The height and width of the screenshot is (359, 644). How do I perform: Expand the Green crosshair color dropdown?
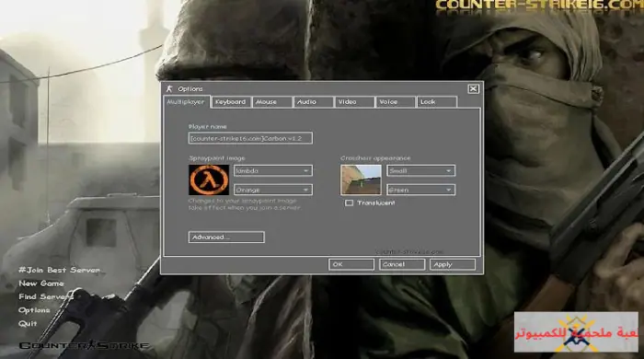[420, 190]
